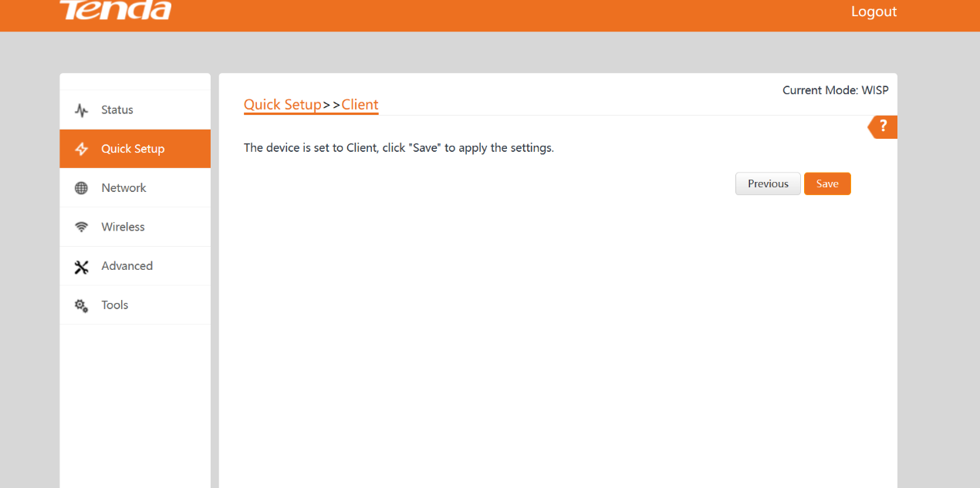This screenshot has height=488, width=980.
Task: Click the Wireless Wi-Fi signal icon
Action: 81,227
